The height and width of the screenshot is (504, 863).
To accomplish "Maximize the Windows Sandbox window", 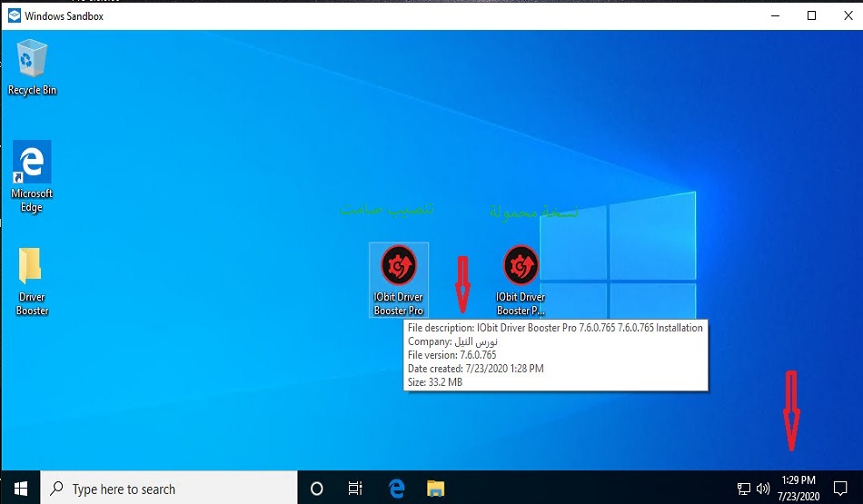I will click(x=811, y=15).
